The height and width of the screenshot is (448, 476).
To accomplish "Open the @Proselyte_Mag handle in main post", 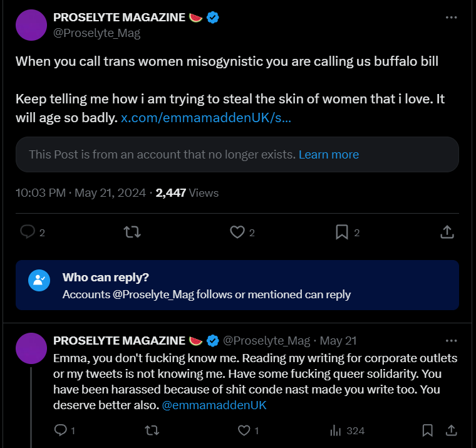I will tap(97, 33).
